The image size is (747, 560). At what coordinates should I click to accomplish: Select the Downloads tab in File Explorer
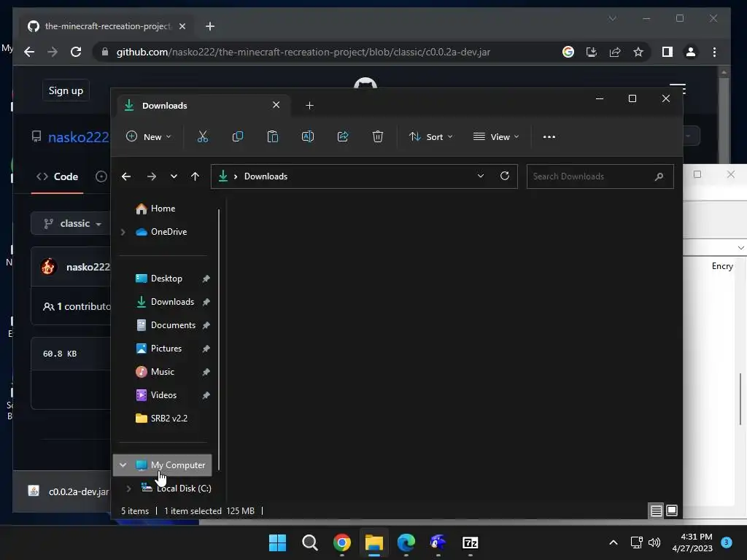click(x=203, y=105)
